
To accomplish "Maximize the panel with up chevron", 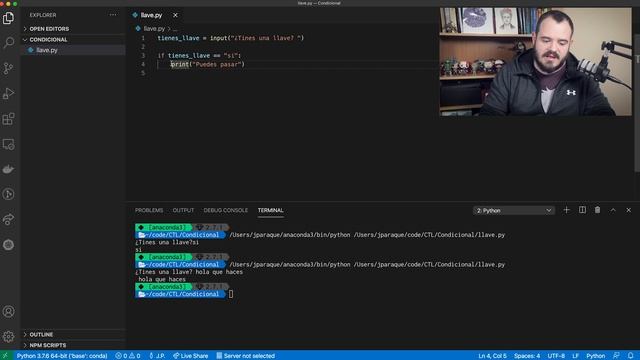I will coord(613,210).
